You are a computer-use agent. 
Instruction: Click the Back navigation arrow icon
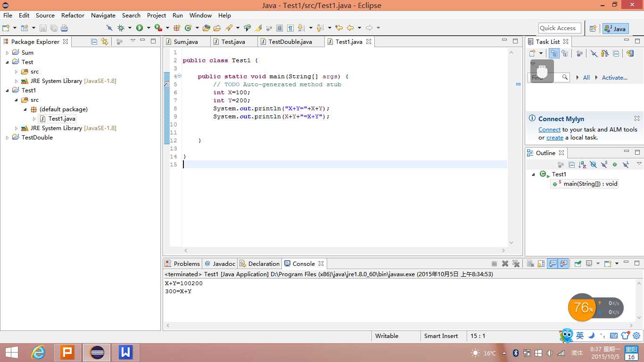pos(350,28)
